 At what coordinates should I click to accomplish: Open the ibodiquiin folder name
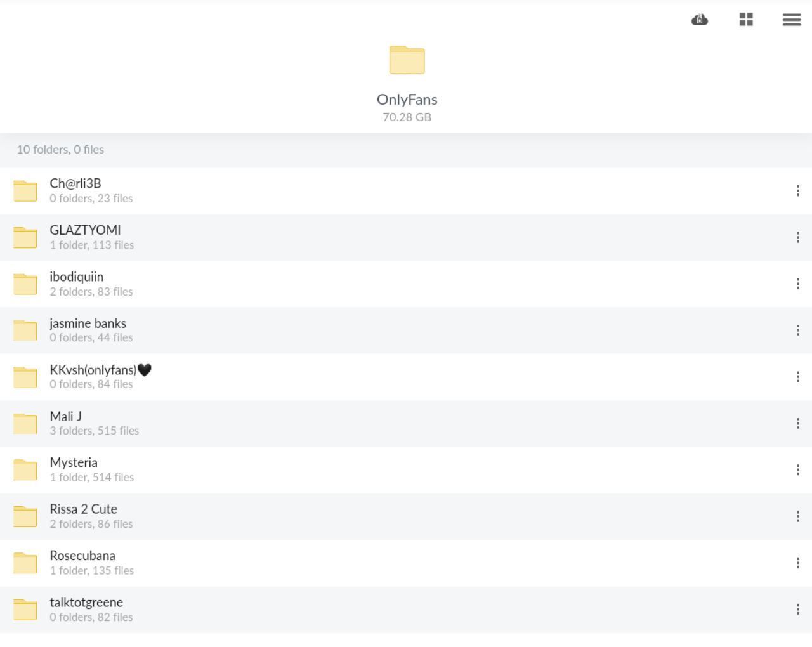pyautogui.click(x=77, y=277)
